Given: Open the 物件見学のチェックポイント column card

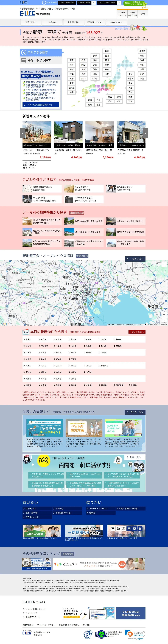Looking at the screenshot, I should pyautogui.click(x=45, y=428).
